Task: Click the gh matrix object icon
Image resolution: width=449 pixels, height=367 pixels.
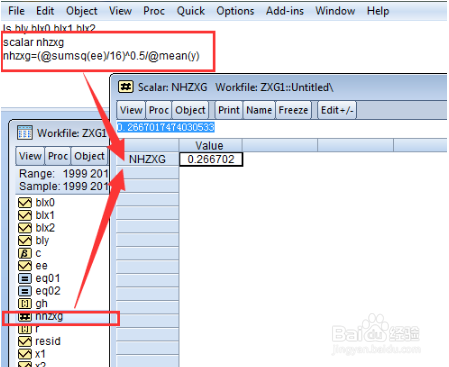Action: pyautogui.click(x=25, y=304)
